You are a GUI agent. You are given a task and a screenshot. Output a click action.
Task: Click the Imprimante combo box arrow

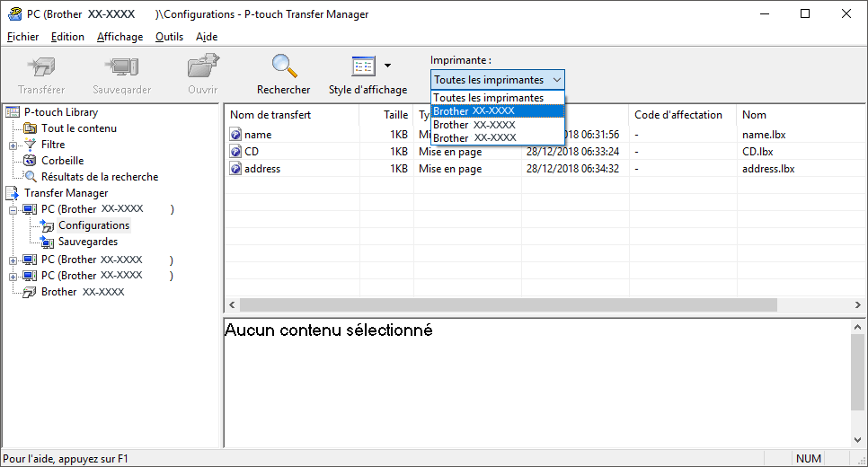pos(557,80)
